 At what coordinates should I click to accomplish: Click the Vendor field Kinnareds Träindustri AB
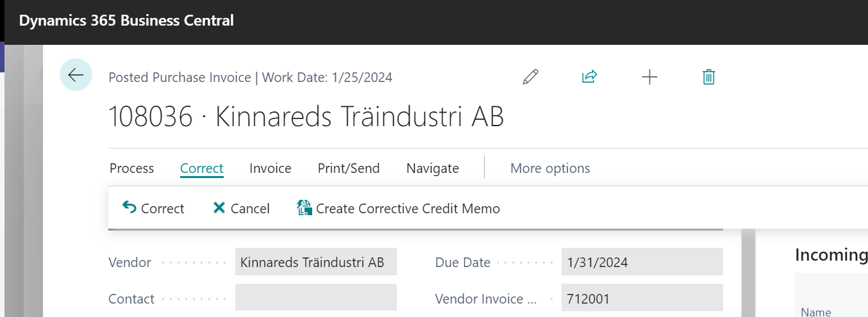click(x=316, y=262)
